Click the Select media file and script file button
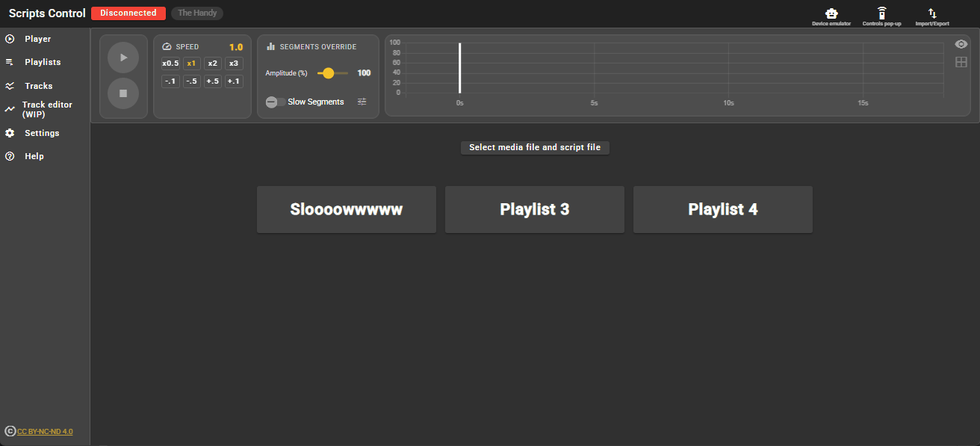980x446 pixels. [x=535, y=148]
